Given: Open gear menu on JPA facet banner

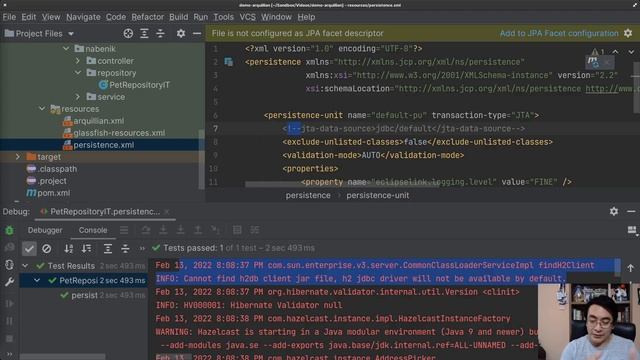Looking at the screenshot, I should pos(628,33).
